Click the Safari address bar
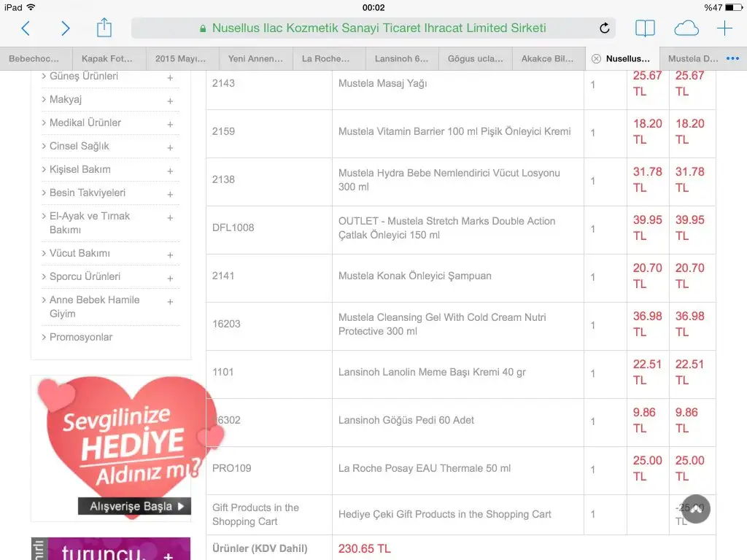 pyautogui.click(x=373, y=28)
